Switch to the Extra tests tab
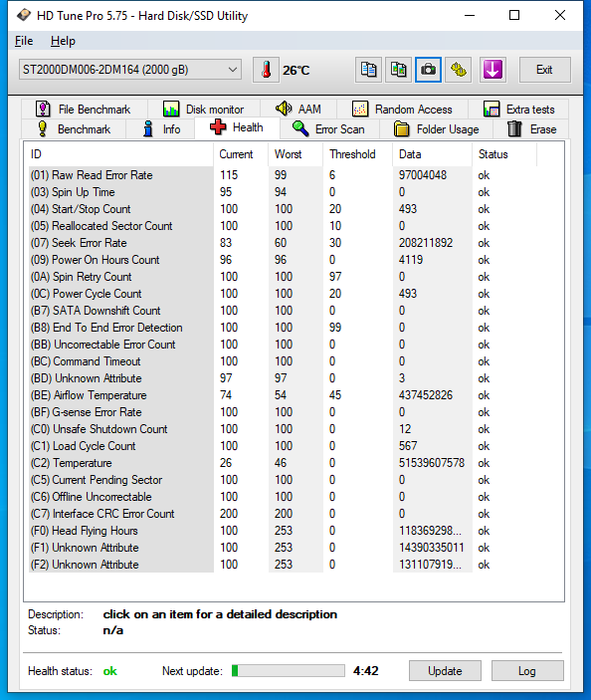This screenshot has width=591, height=700. coord(518,109)
